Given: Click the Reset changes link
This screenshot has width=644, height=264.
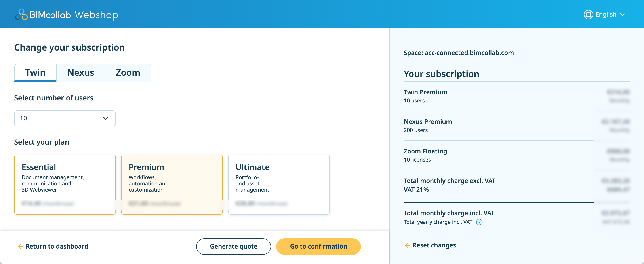Looking at the screenshot, I should click(430, 245).
